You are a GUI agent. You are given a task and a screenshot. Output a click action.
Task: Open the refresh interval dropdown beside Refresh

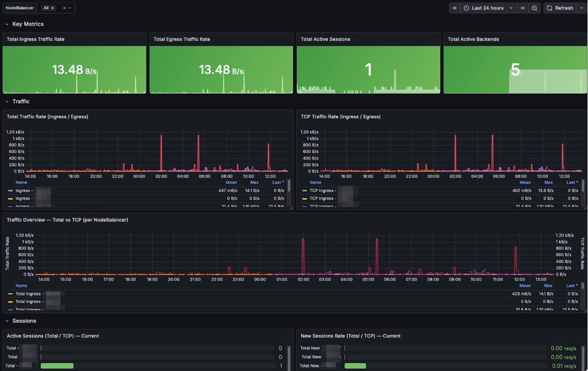582,8
